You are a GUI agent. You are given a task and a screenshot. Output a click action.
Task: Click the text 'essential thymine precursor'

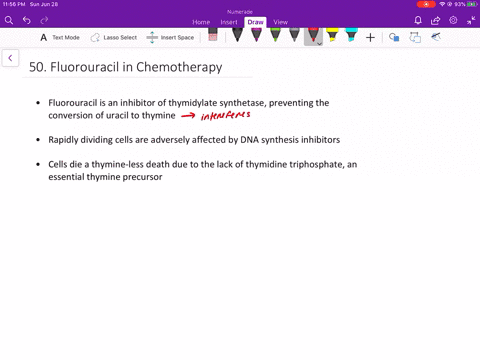point(105,177)
